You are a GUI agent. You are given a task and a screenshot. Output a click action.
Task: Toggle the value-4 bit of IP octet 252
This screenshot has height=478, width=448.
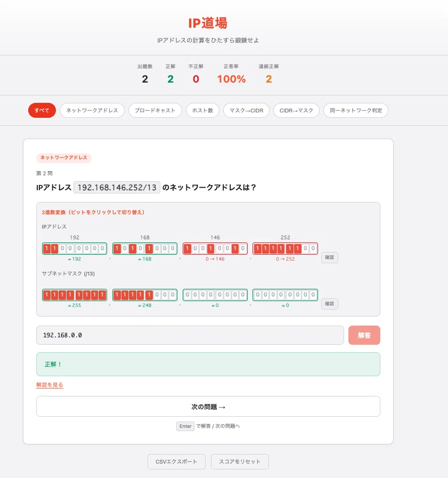(297, 248)
